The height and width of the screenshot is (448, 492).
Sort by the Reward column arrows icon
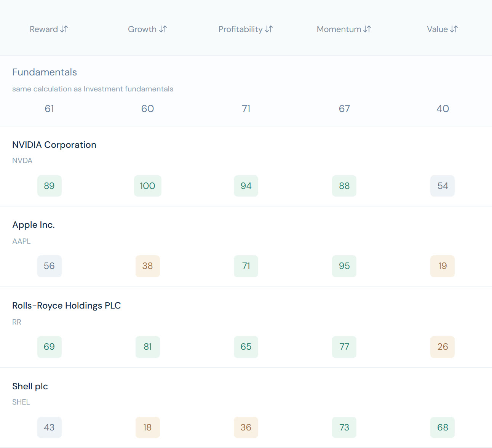coord(64,29)
